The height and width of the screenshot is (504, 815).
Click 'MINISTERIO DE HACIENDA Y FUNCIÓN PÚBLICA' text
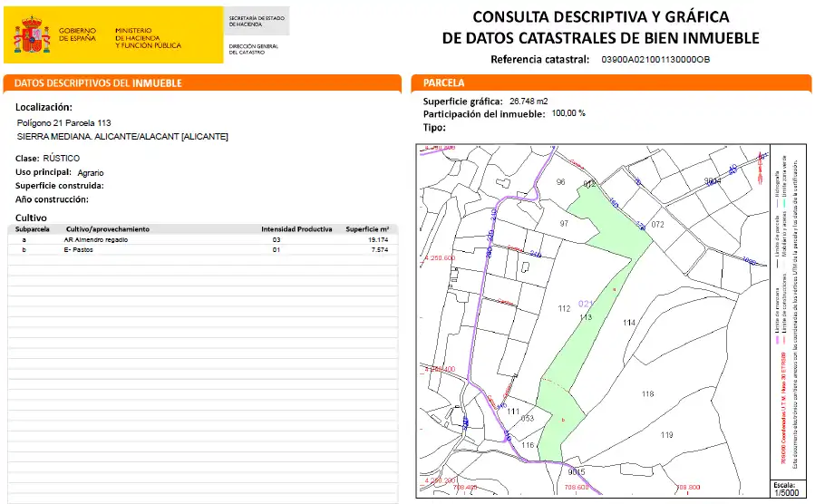(148, 38)
